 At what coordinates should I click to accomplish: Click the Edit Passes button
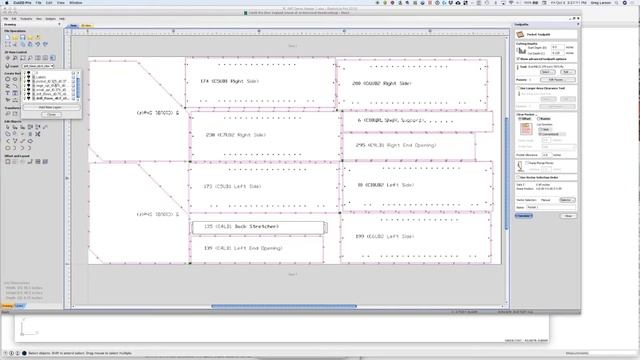[x=558, y=80]
